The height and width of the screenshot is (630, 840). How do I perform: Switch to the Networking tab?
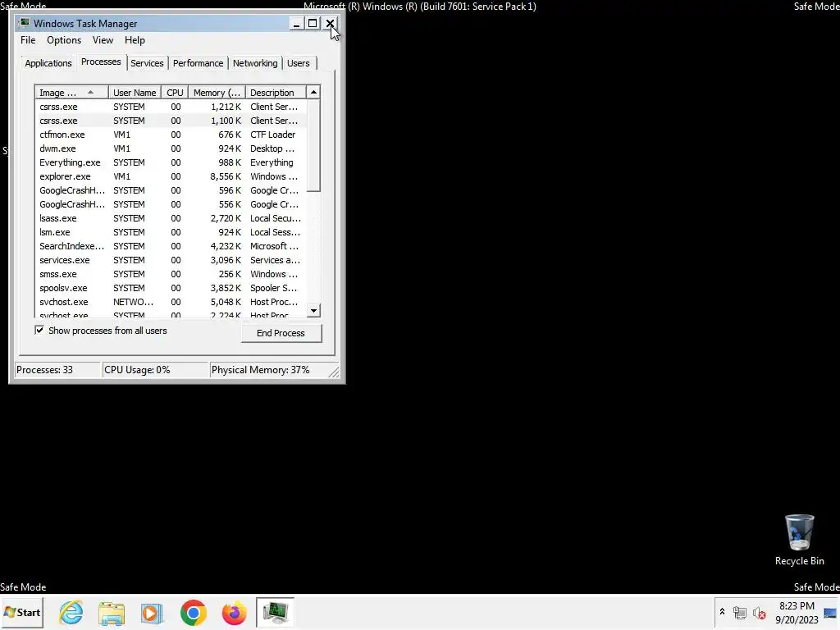[255, 63]
